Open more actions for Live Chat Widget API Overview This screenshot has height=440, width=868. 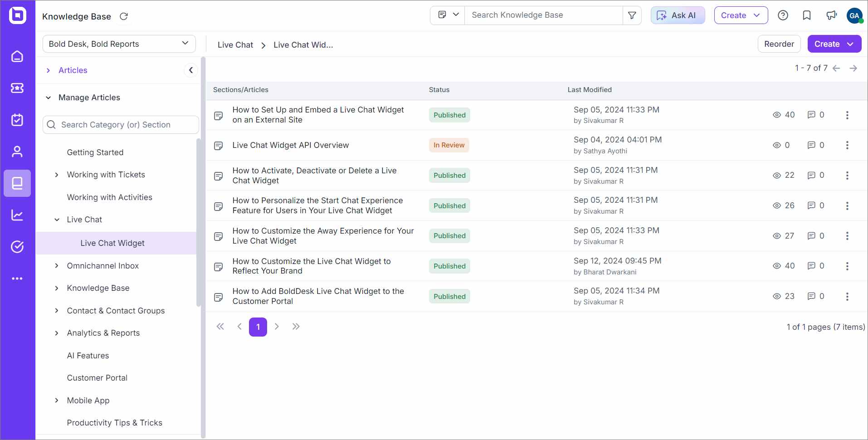coord(847,145)
